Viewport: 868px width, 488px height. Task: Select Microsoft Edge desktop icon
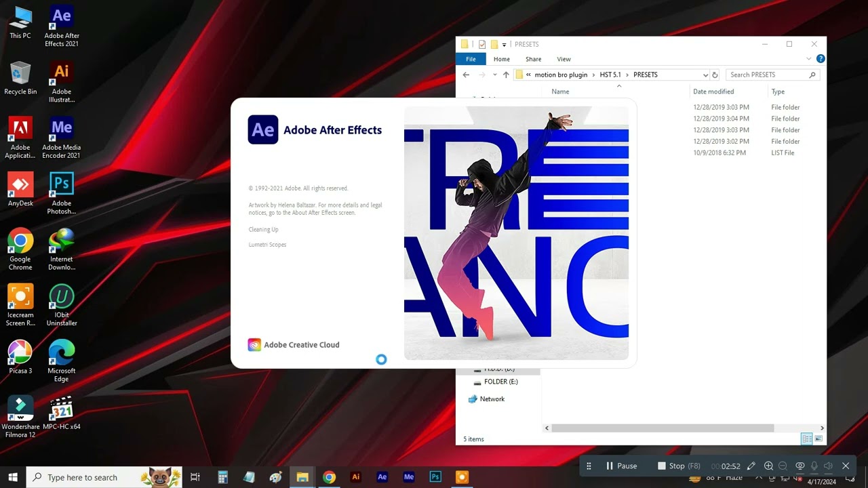(x=62, y=361)
